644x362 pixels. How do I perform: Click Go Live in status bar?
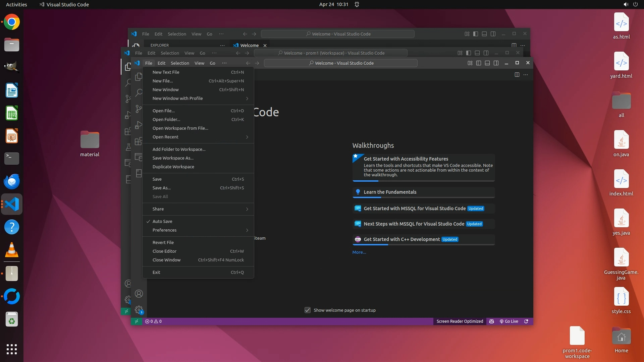(x=509, y=321)
